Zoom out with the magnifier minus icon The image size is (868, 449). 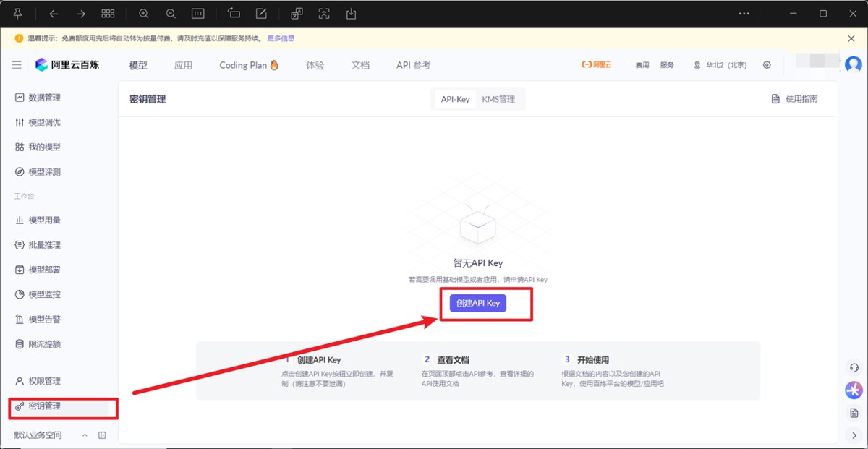(171, 13)
